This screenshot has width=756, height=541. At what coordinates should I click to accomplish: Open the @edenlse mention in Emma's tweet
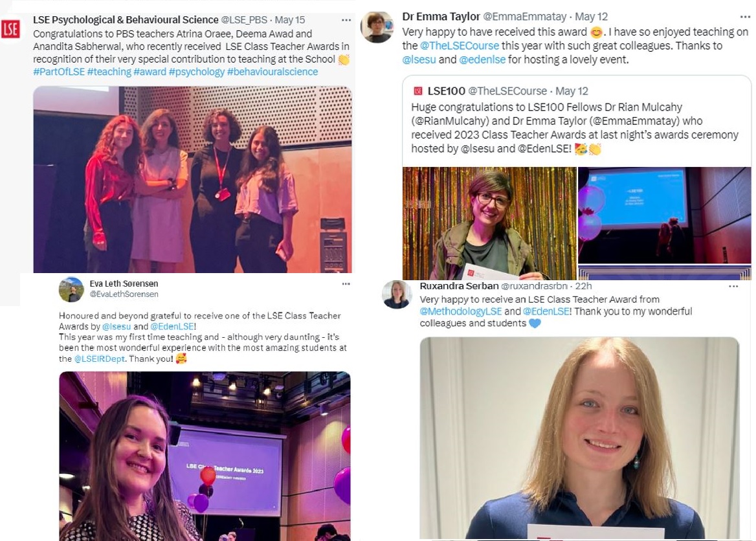482,60
